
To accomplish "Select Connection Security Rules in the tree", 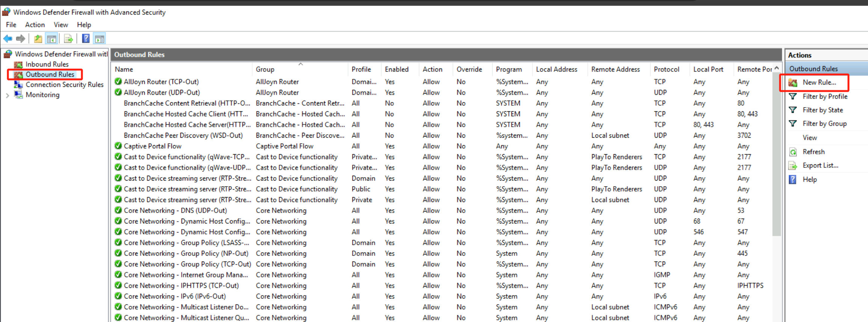I will click(x=65, y=85).
